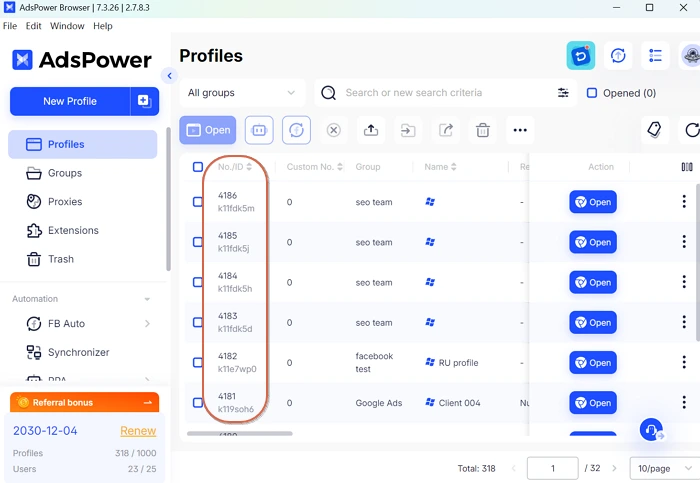700x483 pixels.
Task: Open the task list icon in header
Action: pyautogui.click(x=655, y=56)
